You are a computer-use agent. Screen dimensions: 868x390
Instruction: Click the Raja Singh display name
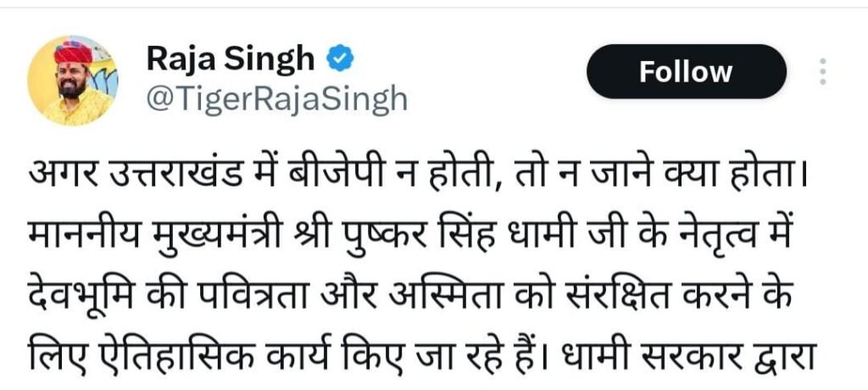point(231,58)
